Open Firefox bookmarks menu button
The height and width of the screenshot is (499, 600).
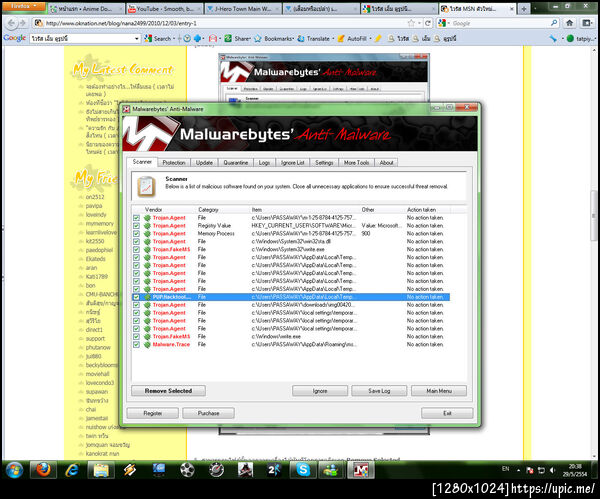(x=587, y=23)
